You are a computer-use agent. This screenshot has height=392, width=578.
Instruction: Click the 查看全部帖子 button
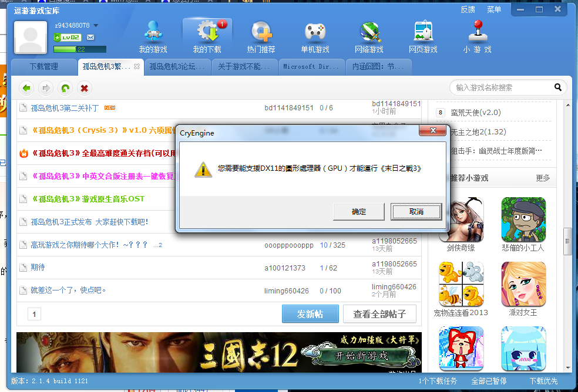[x=379, y=314]
